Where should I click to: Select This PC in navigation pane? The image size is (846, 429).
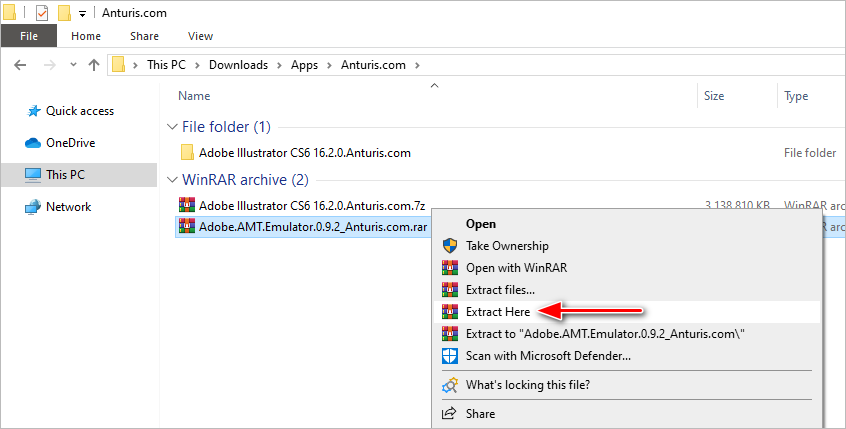tap(65, 175)
